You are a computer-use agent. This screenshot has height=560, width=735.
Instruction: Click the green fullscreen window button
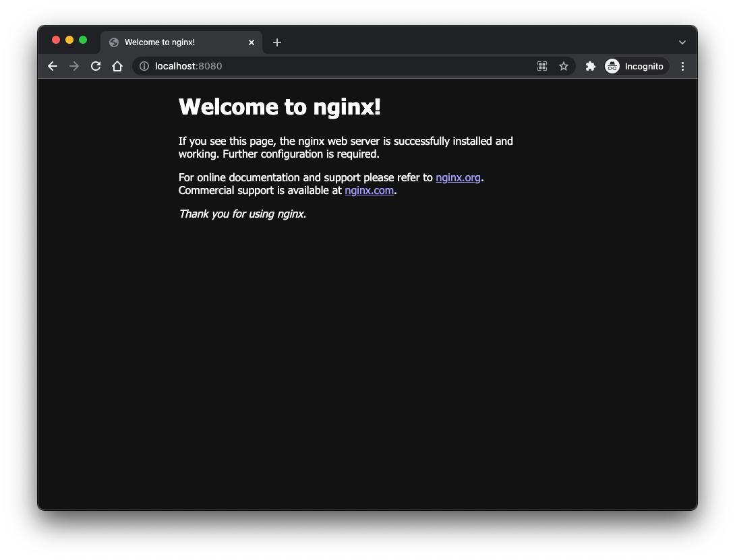click(83, 40)
